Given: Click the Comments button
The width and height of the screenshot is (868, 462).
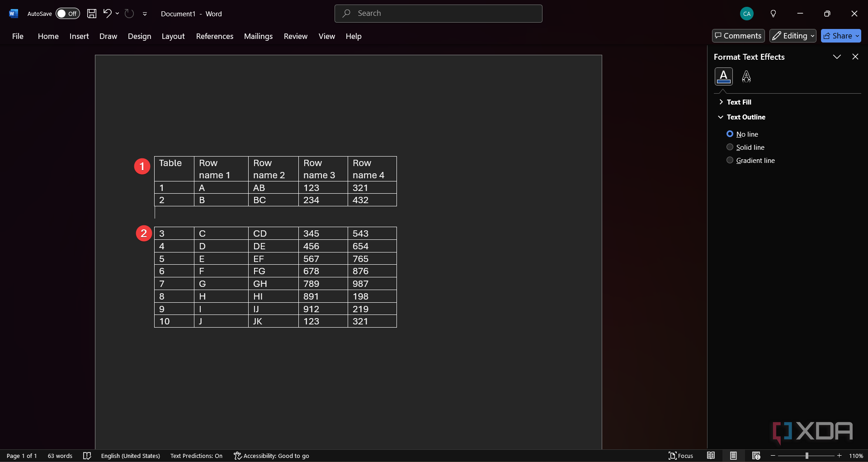Looking at the screenshot, I should pyautogui.click(x=738, y=36).
